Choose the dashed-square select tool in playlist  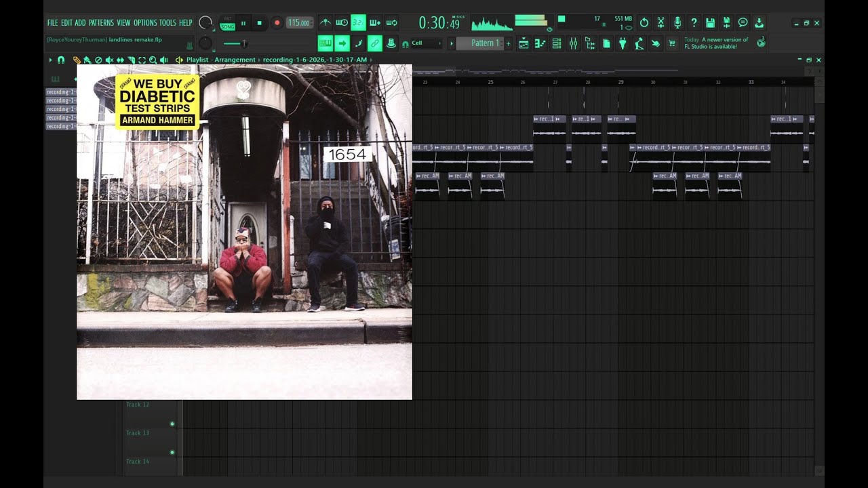(x=142, y=60)
